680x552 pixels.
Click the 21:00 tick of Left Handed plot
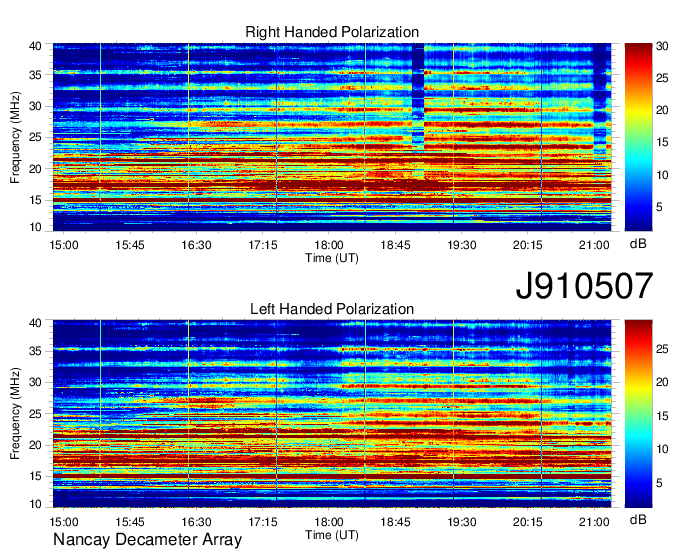point(594,522)
